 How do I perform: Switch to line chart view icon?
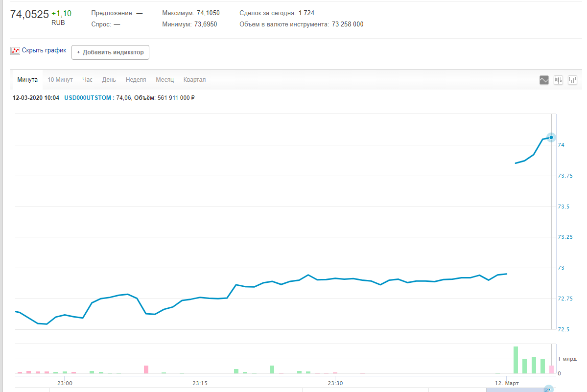[x=544, y=80]
